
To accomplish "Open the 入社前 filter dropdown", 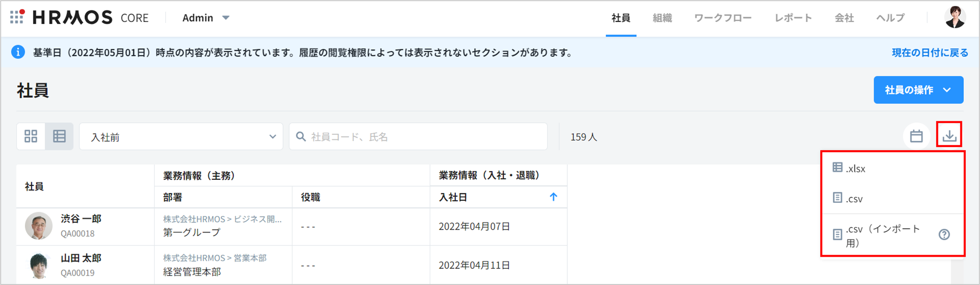I will pos(181,137).
